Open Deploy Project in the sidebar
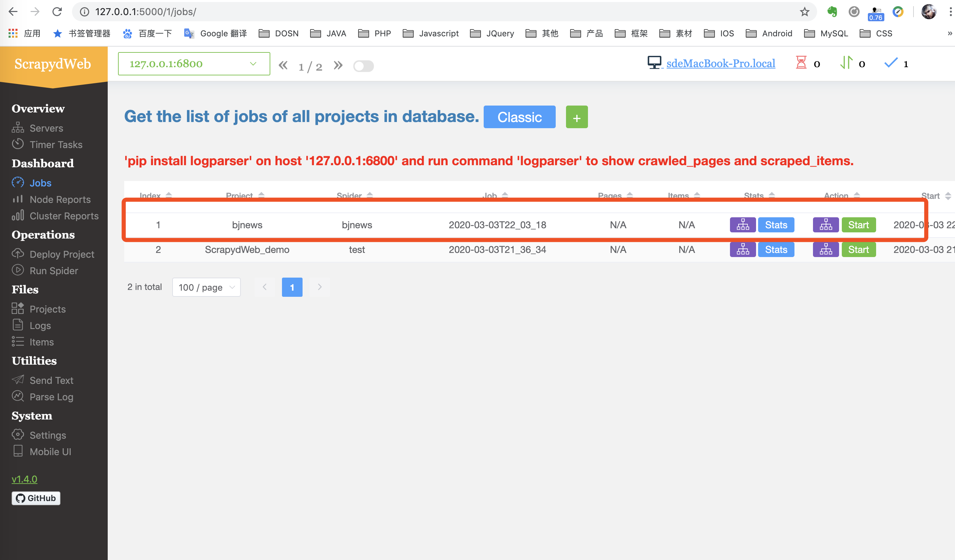The height and width of the screenshot is (560, 955). click(62, 254)
